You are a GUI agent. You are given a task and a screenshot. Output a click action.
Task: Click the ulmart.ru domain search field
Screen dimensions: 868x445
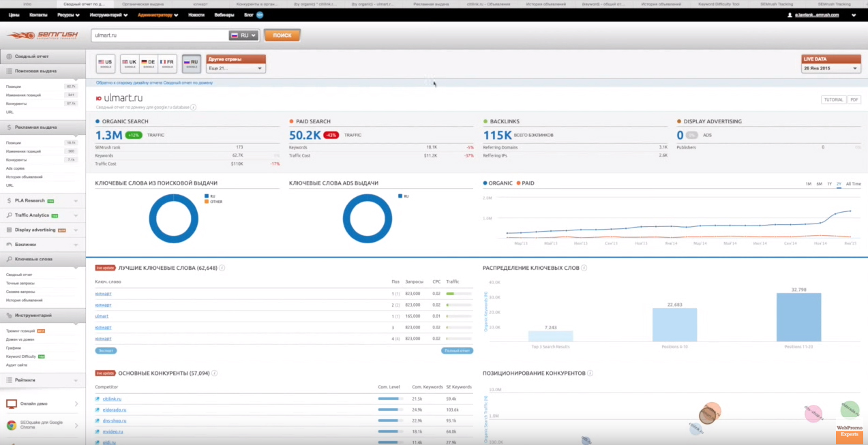click(160, 35)
